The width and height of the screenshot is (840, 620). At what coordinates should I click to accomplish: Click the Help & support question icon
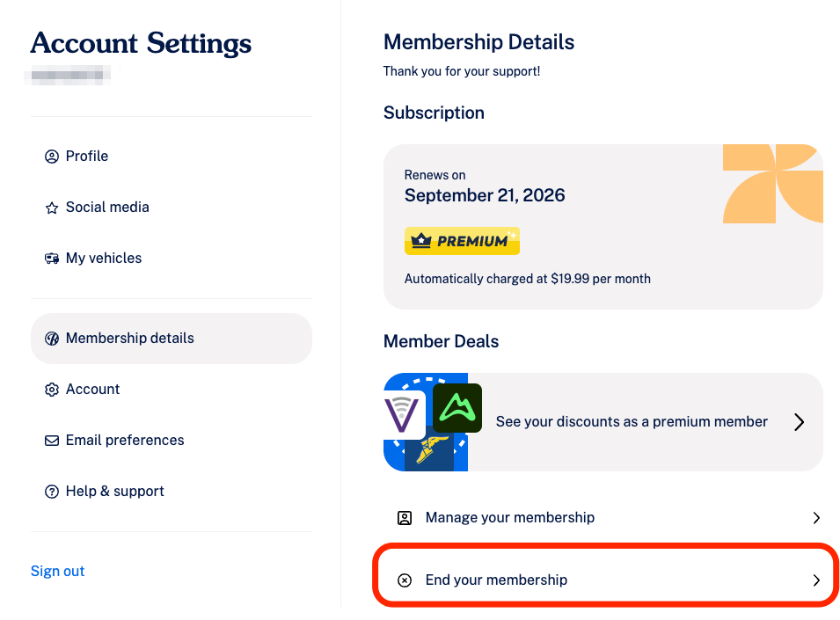(x=51, y=492)
